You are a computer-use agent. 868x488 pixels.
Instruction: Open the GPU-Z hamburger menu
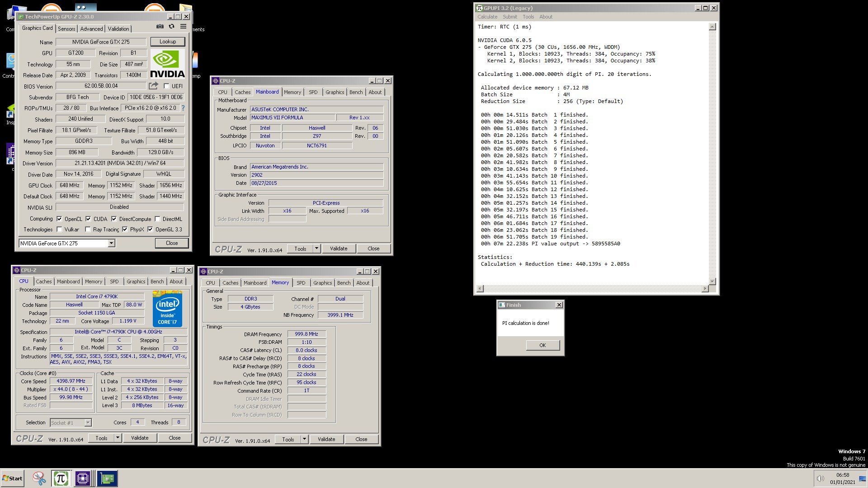pos(183,27)
